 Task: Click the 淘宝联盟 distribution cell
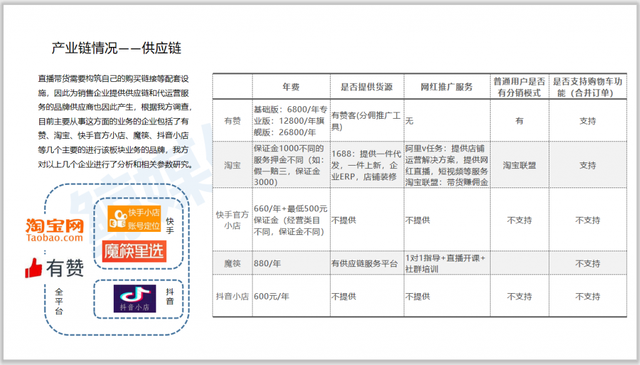519,165
